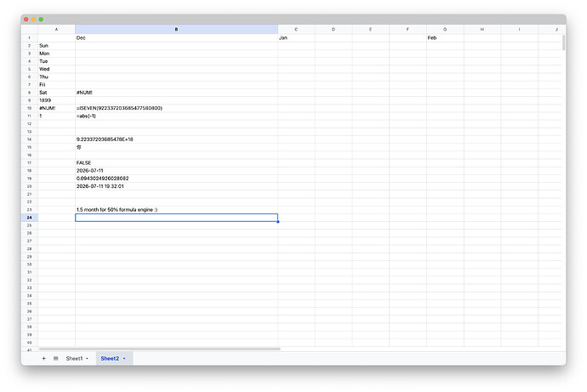The image size is (587, 392).
Task: Select cell with Chinese character in row 15
Action: tap(176, 147)
